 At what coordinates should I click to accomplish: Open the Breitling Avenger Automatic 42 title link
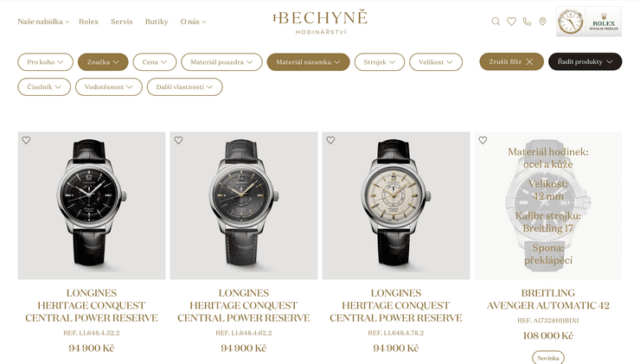pyautogui.click(x=548, y=299)
